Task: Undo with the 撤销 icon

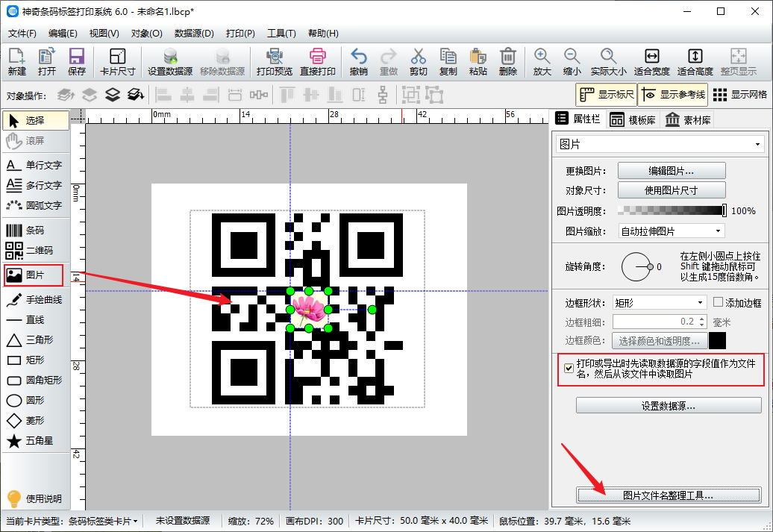Action: click(x=358, y=62)
